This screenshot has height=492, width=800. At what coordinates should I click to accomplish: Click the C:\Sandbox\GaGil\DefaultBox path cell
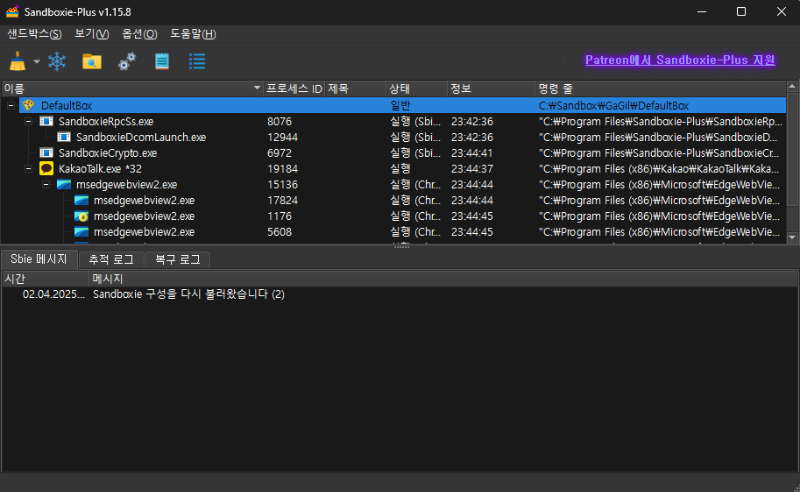[614, 106]
